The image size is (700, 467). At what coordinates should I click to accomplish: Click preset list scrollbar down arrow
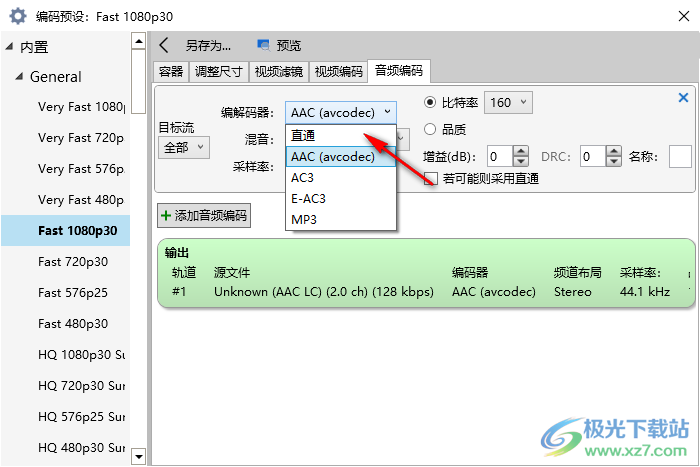tap(139, 456)
